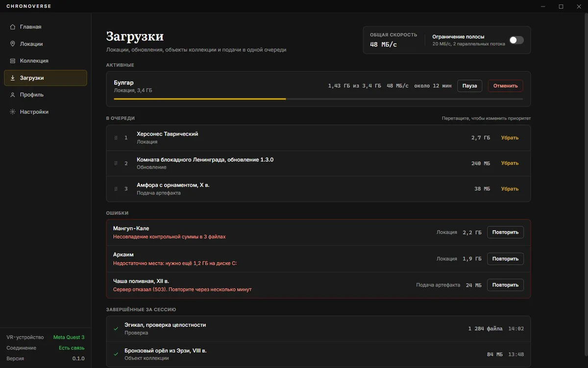Click the 48 МБ/с total speed value
The width and height of the screenshot is (588, 368).
pos(383,45)
